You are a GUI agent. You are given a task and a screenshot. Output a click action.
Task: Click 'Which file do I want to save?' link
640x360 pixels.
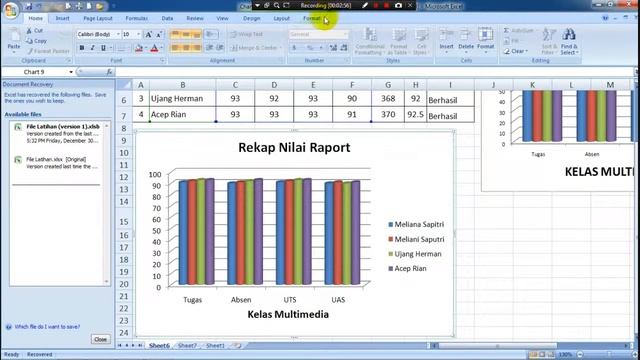[47, 327]
